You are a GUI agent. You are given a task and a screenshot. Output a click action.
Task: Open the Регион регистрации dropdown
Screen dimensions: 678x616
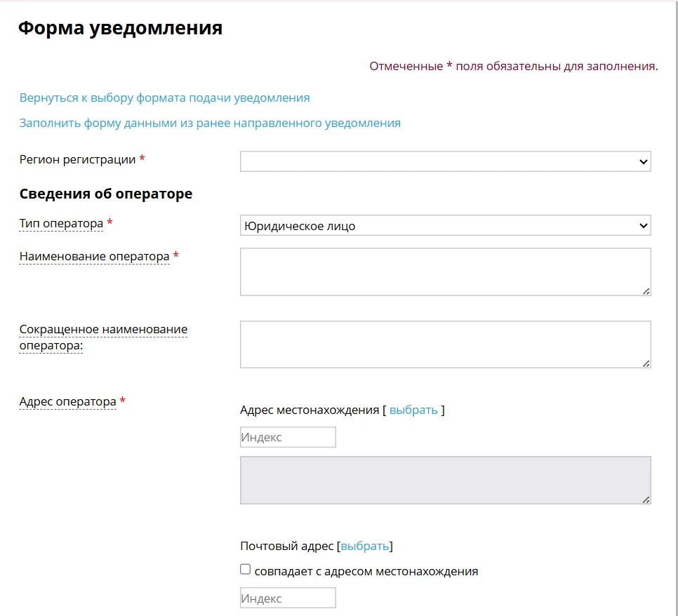point(446,161)
